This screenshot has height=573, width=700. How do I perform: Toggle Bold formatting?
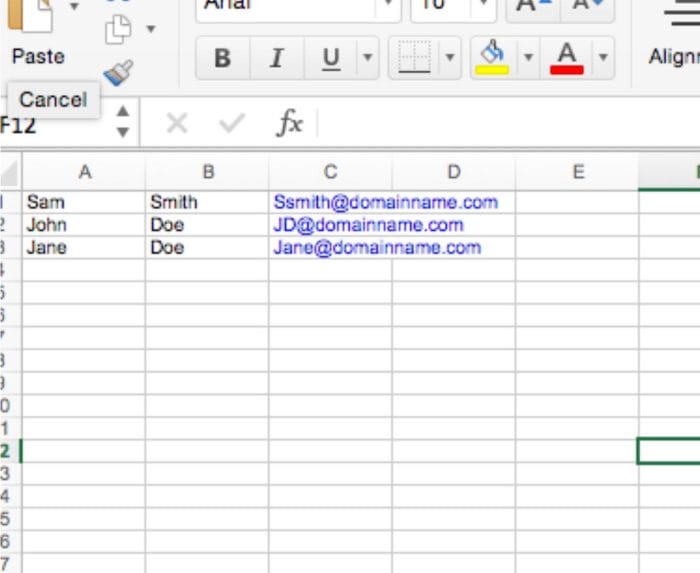(223, 58)
